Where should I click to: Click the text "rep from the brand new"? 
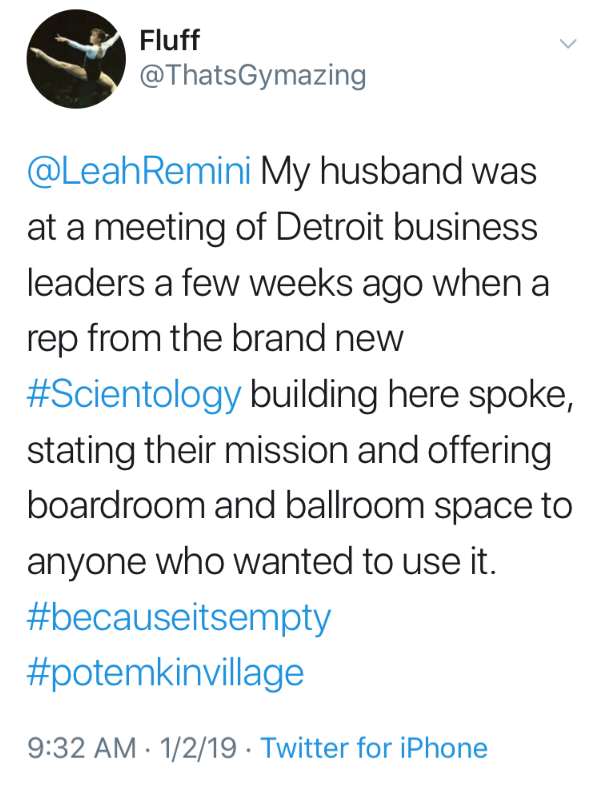[x=215, y=339]
